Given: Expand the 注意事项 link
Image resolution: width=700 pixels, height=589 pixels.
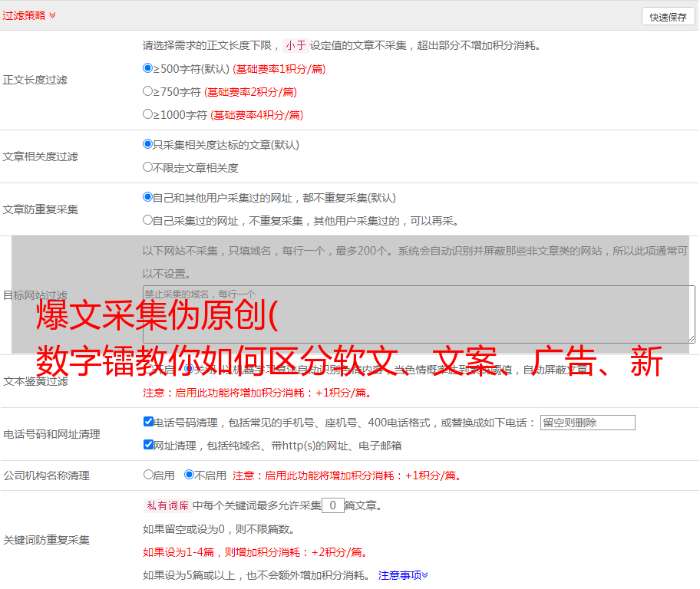Looking at the screenshot, I should pyautogui.click(x=403, y=575).
